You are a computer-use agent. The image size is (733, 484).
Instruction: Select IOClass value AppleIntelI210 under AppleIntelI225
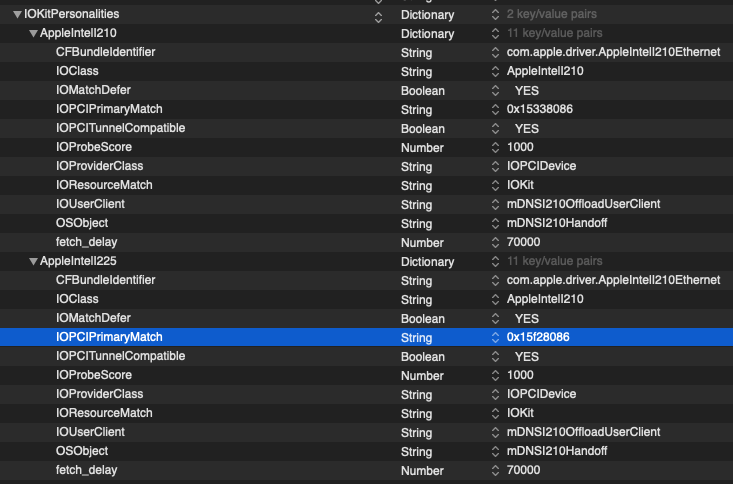tap(545, 299)
